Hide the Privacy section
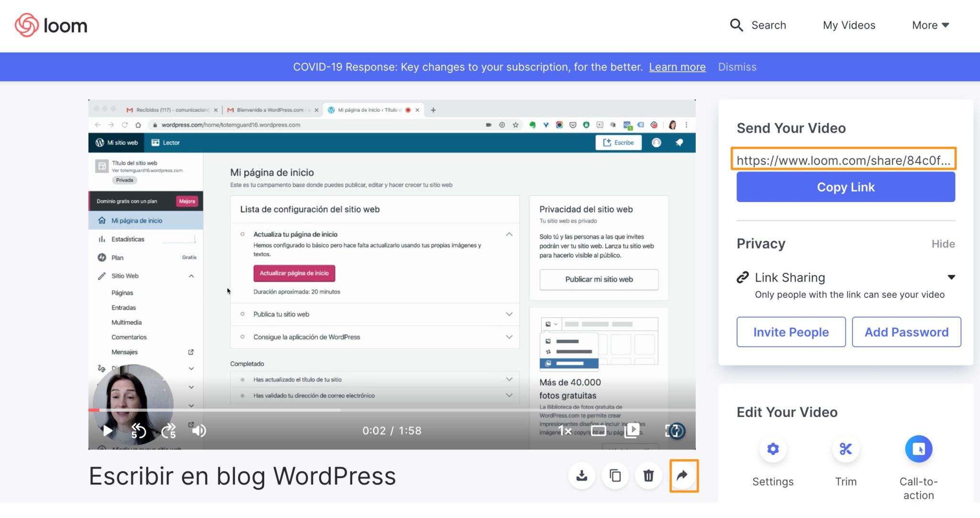The image size is (980, 518). (x=943, y=244)
